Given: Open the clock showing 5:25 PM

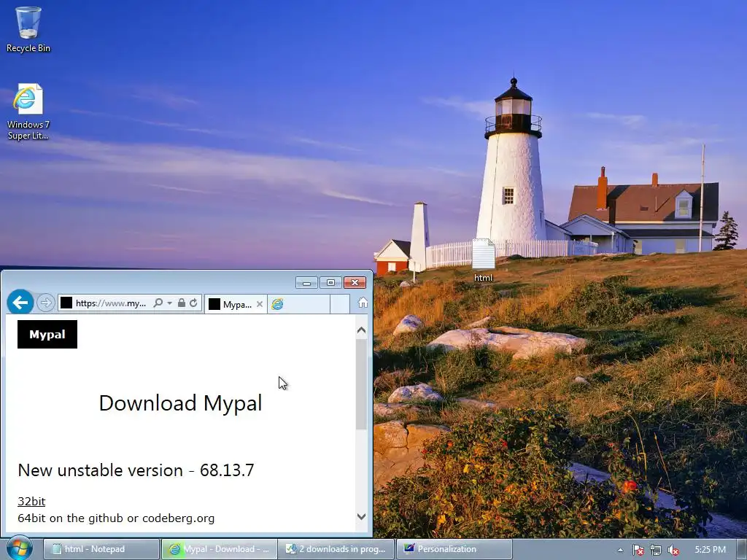Looking at the screenshot, I should (710, 550).
